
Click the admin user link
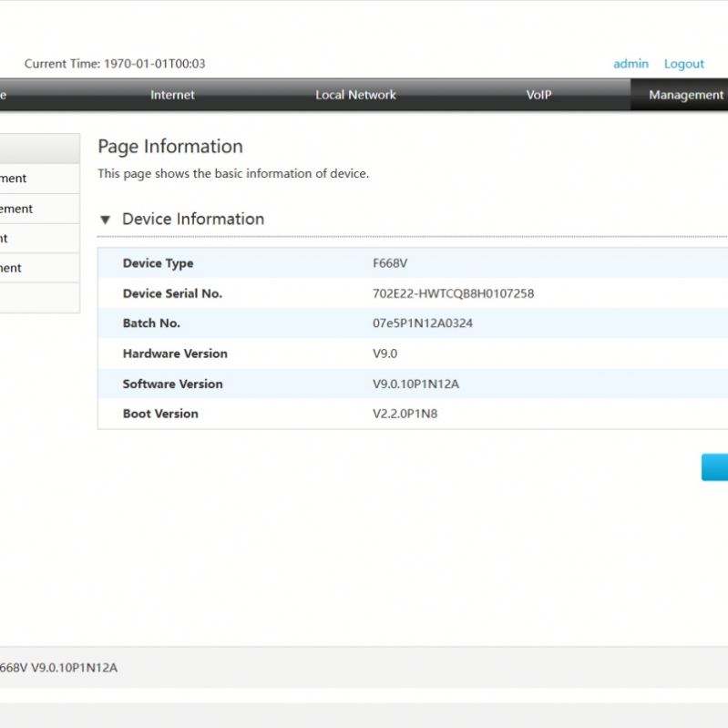coord(631,64)
